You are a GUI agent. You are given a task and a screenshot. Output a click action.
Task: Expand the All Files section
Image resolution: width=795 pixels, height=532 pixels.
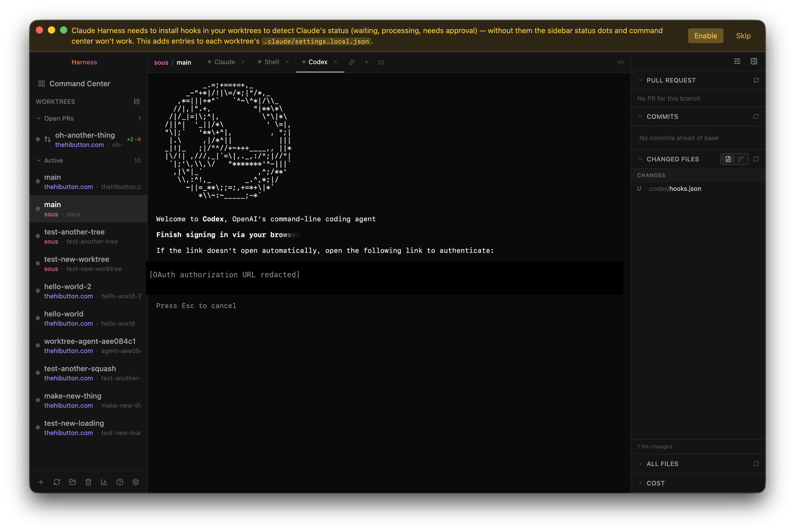640,464
